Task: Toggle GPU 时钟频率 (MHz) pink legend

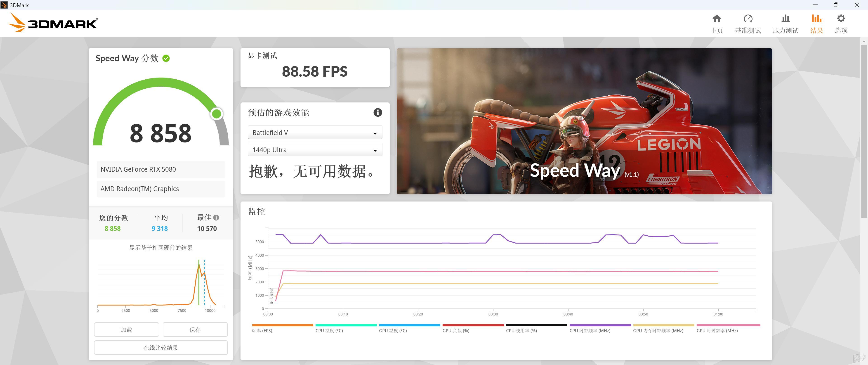Action: click(x=728, y=328)
